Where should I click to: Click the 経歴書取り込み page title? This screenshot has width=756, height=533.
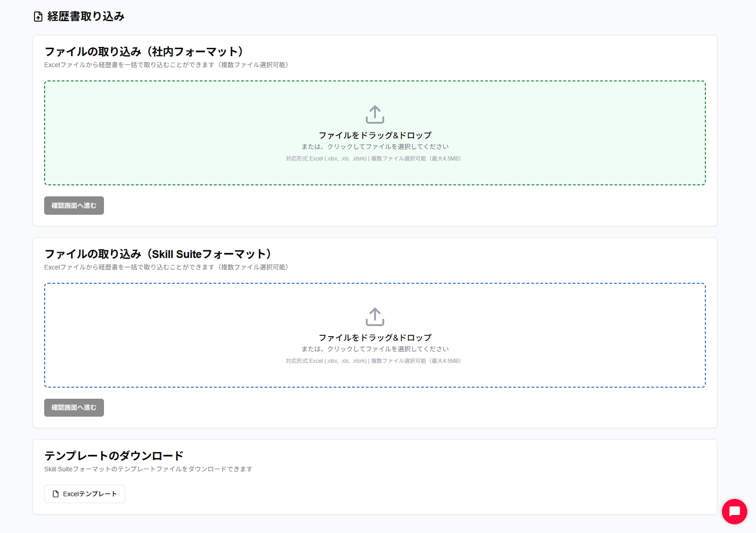coord(86,17)
